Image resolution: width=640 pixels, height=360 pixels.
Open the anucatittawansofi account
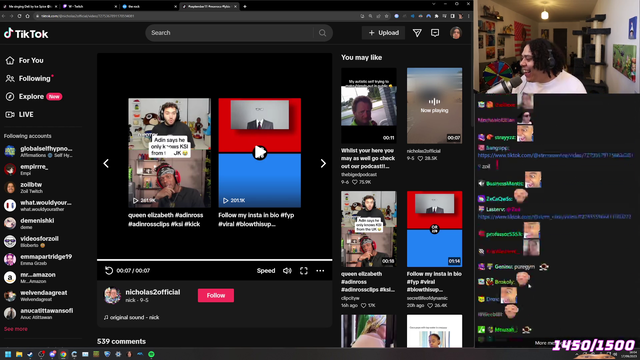pyautogui.click(x=39, y=313)
